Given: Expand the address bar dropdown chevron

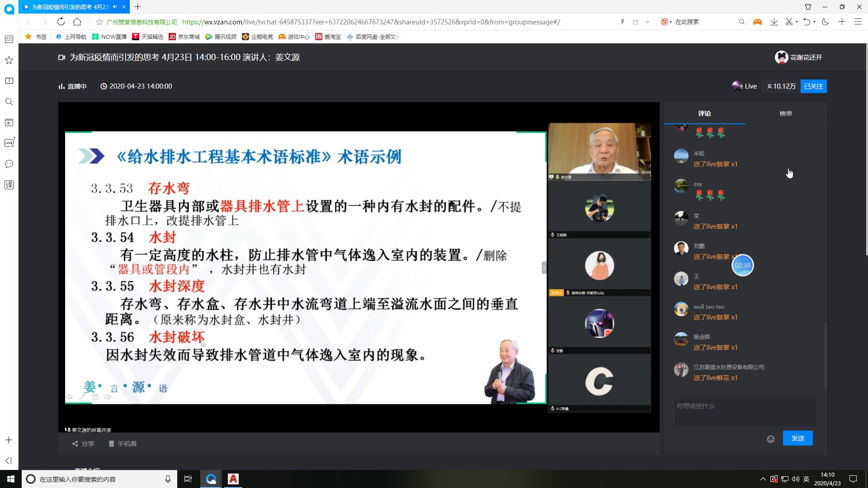Looking at the screenshot, I should point(647,22).
